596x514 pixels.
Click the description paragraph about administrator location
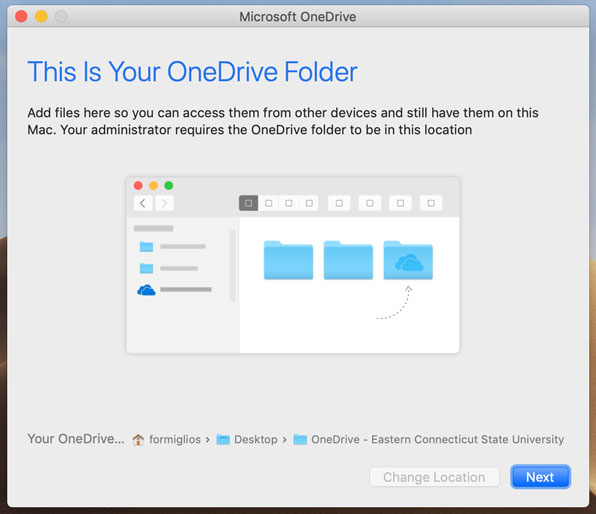tap(283, 121)
